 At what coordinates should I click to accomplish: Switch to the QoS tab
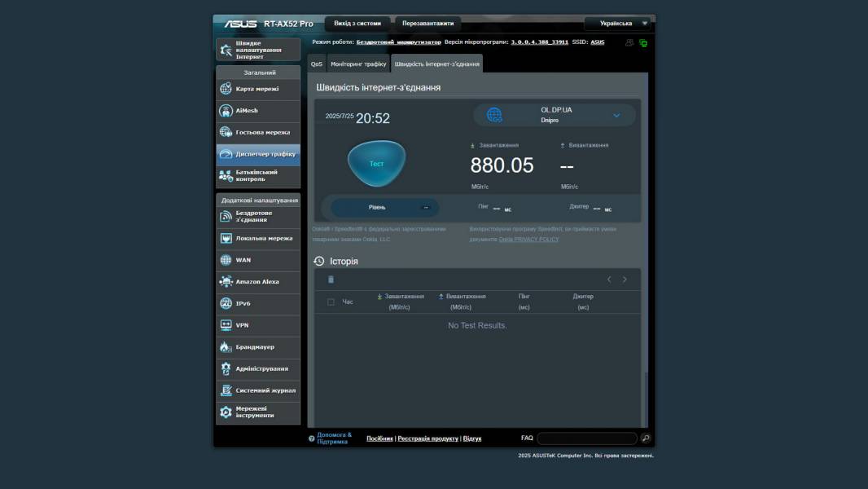(316, 64)
